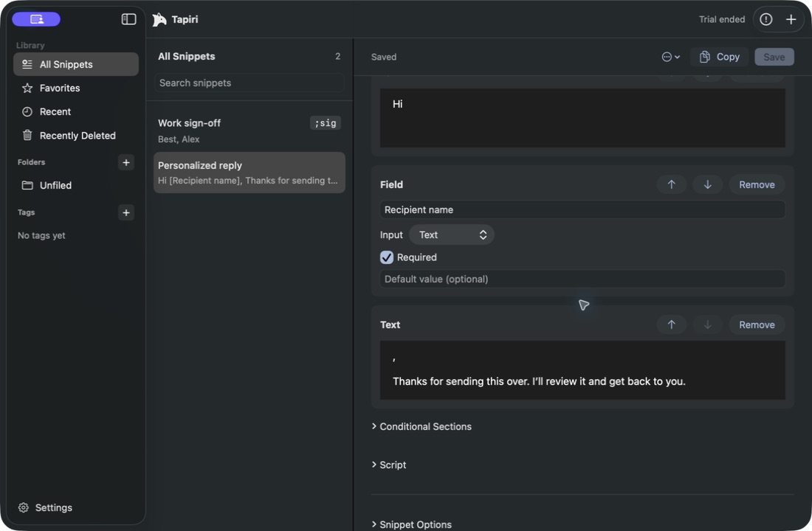The height and width of the screenshot is (531, 812).
Task: Click the Search snippets field
Action: [249, 83]
